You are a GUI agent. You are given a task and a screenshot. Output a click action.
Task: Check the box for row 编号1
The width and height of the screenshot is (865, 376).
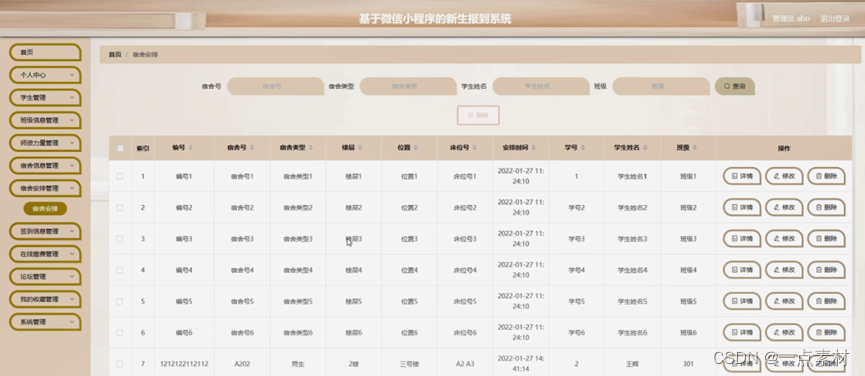coord(120,176)
